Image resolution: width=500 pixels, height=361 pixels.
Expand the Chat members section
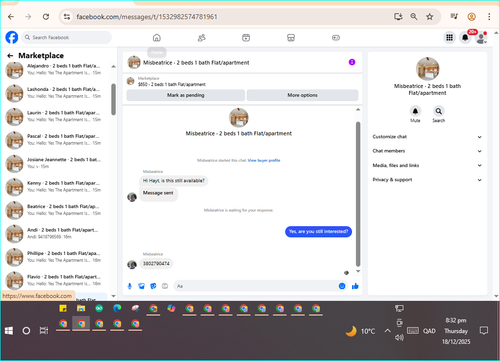pyautogui.click(x=427, y=151)
